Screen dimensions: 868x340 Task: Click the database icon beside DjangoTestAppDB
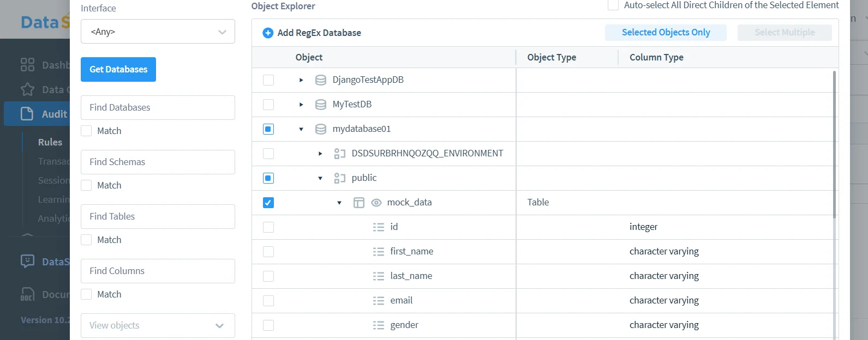pos(321,80)
